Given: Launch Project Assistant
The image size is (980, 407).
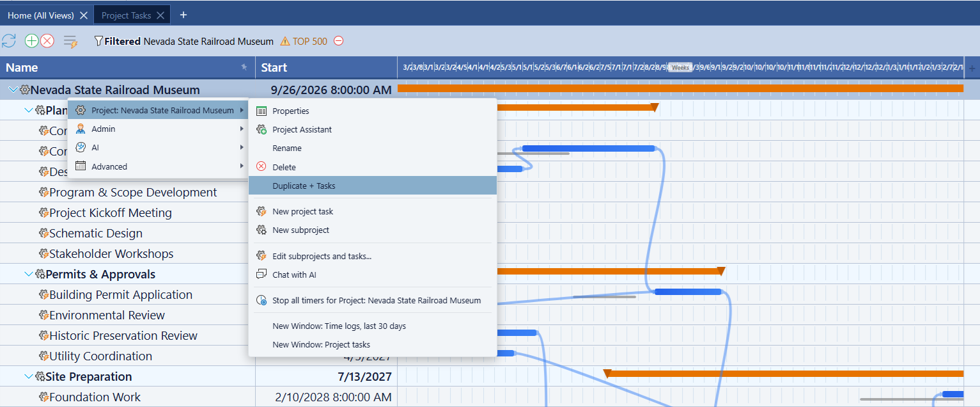Looking at the screenshot, I should pyautogui.click(x=373, y=129).
